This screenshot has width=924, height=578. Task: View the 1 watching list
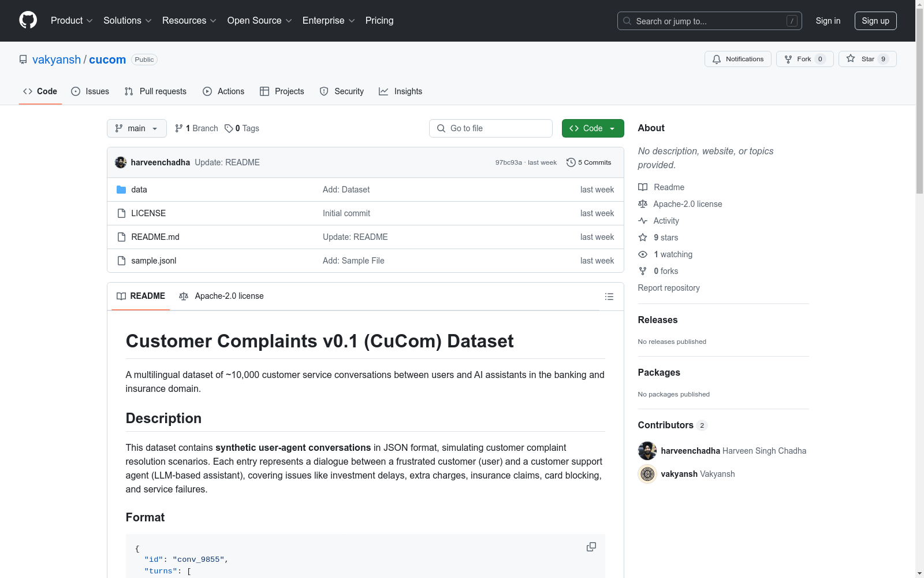tap(665, 254)
